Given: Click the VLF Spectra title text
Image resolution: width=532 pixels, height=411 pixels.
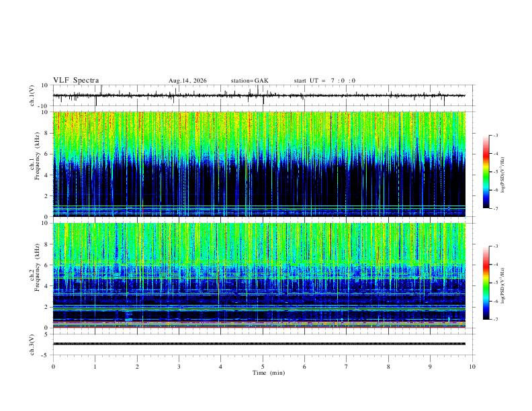Looking at the screenshot, I should click(76, 81).
